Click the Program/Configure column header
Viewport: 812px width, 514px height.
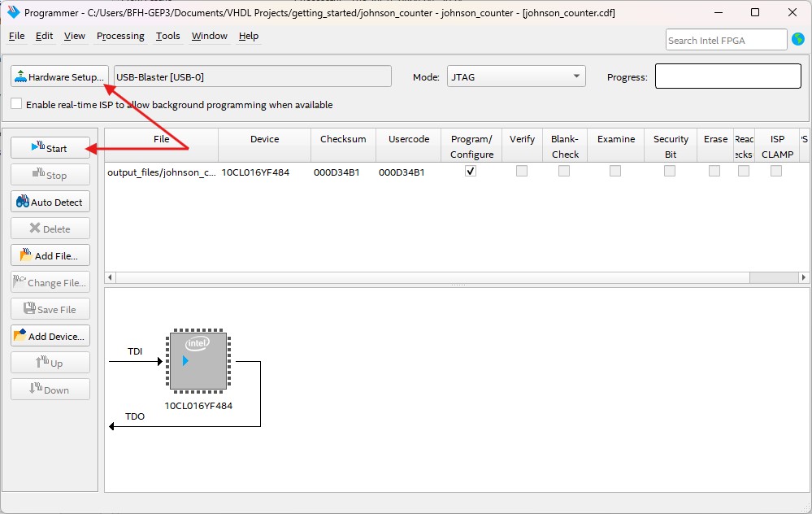point(471,146)
